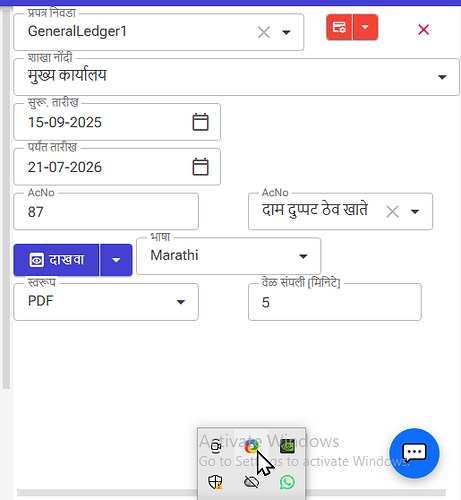
Task: Click the Windows Security shield tray icon
Action: coord(215,482)
